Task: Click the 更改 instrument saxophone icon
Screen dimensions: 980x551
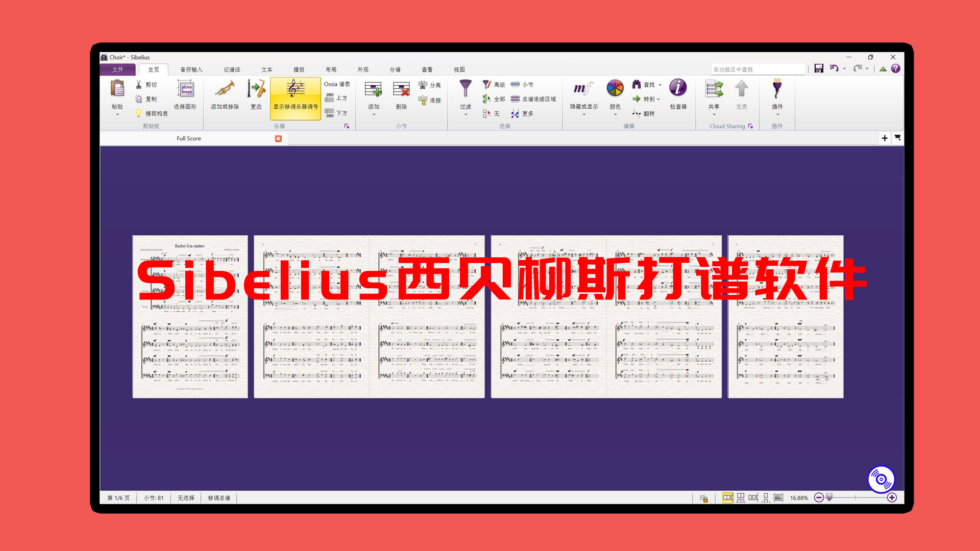Action: [256, 89]
